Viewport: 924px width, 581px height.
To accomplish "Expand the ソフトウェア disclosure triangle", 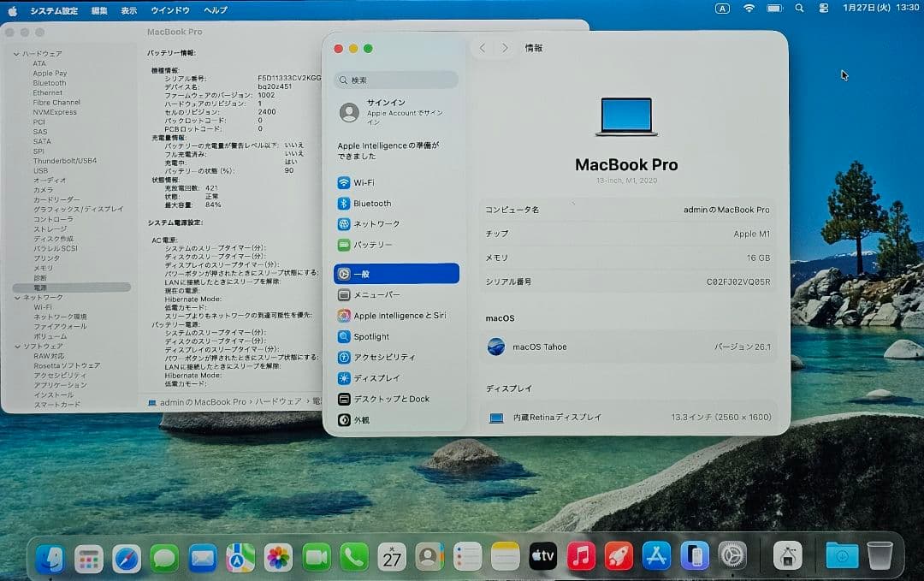I will point(15,346).
